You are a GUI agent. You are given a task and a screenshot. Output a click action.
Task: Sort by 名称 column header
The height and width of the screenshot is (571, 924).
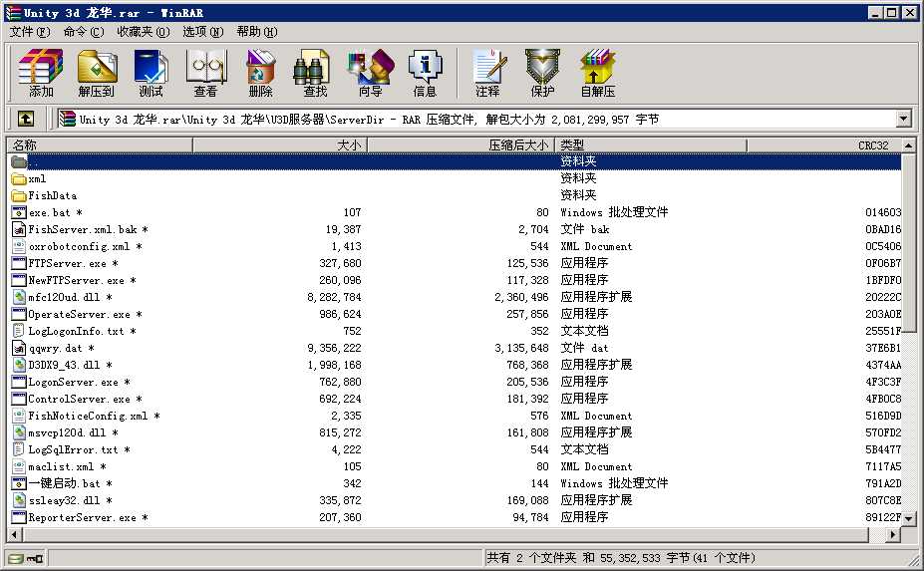click(x=100, y=144)
